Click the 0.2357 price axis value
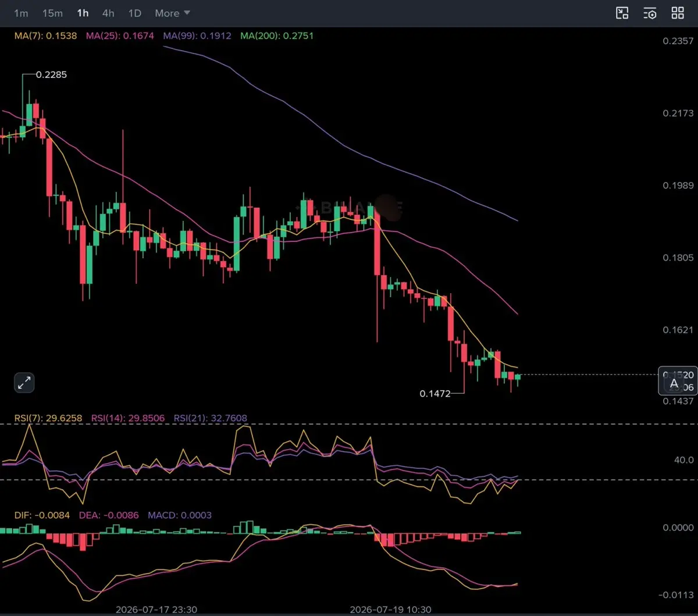 pyautogui.click(x=678, y=41)
